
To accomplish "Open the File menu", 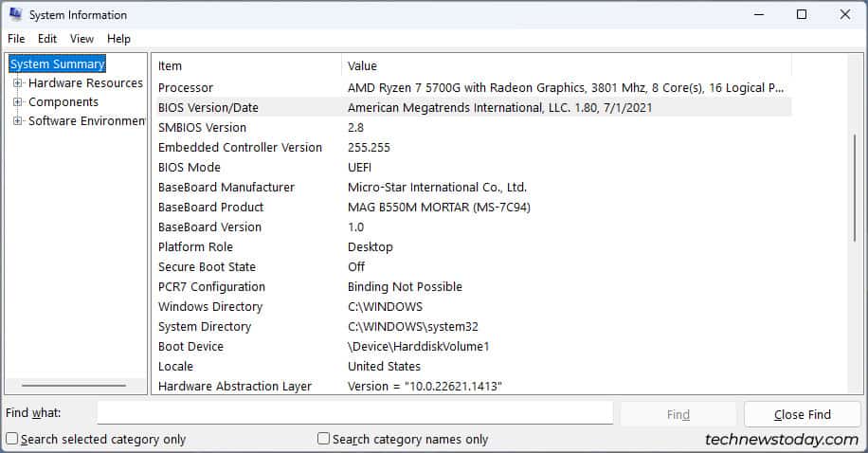I will click(x=16, y=39).
